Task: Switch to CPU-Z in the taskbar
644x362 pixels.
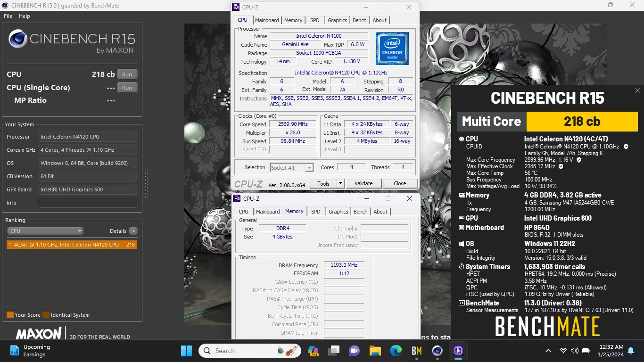Action: (x=458, y=351)
